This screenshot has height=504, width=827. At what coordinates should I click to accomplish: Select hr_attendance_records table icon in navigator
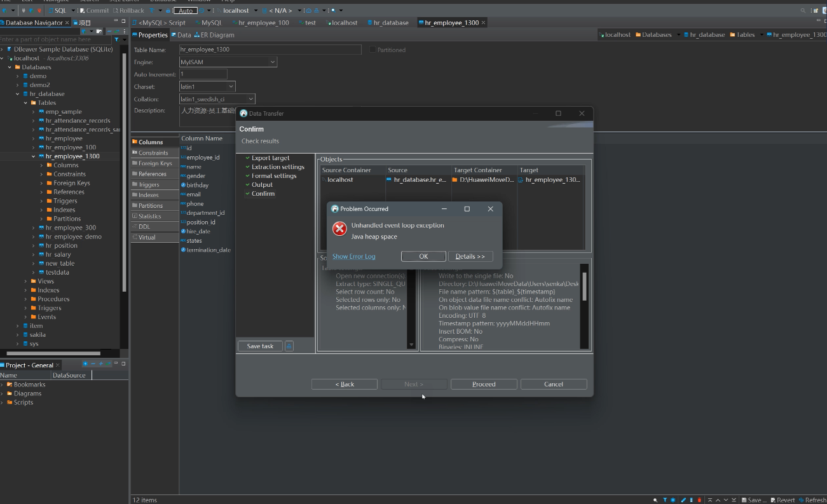tap(41, 121)
